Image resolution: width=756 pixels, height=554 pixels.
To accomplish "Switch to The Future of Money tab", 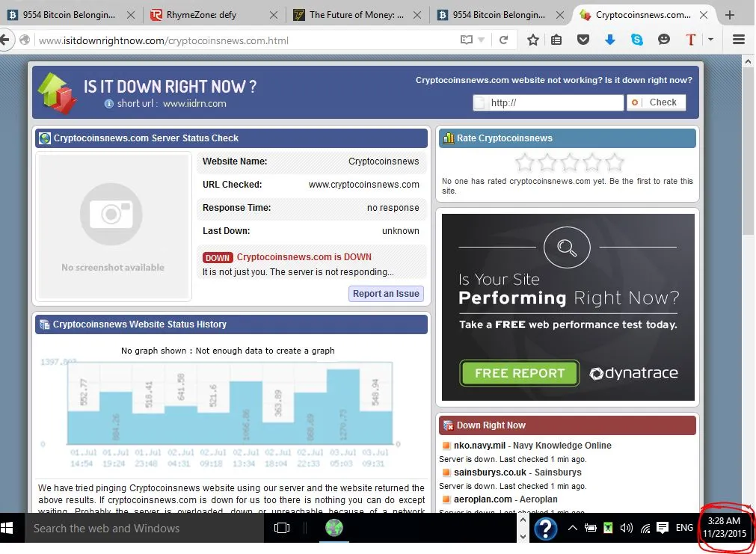I will tap(356, 15).
